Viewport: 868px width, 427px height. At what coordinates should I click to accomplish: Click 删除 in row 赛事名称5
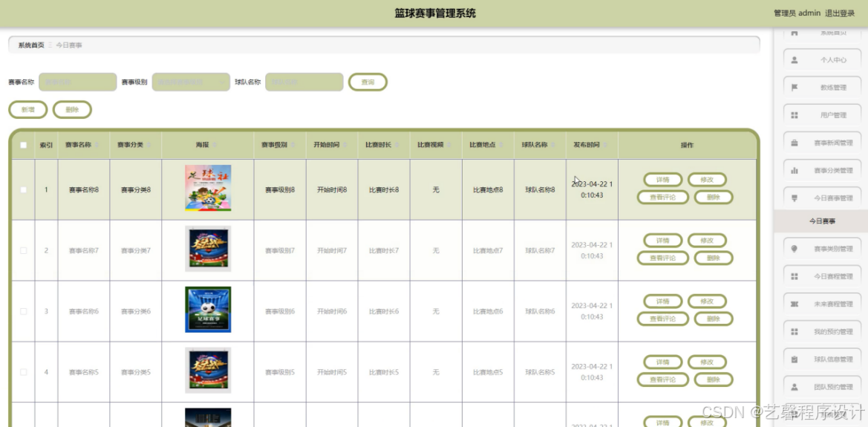714,380
